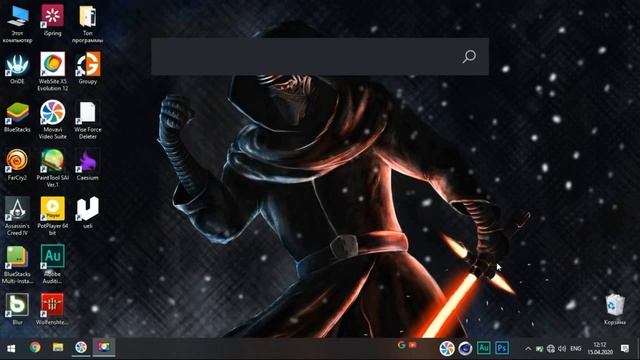The width and height of the screenshot is (640, 360).
Task: Select Assassin's Creed IV shortcut
Action: pyautogui.click(x=17, y=216)
